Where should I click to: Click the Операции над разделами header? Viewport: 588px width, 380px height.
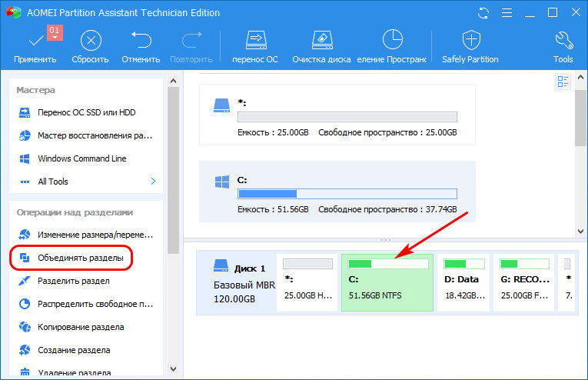click(75, 212)
